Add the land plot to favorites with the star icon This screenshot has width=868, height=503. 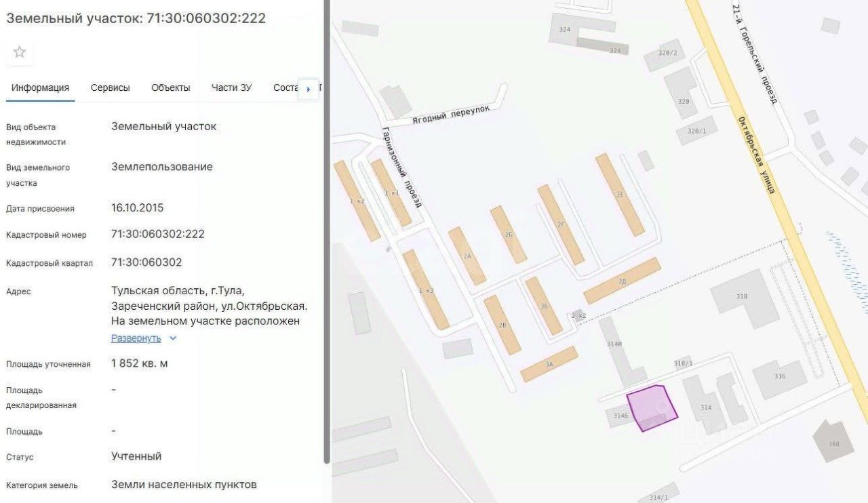(20, 52)
